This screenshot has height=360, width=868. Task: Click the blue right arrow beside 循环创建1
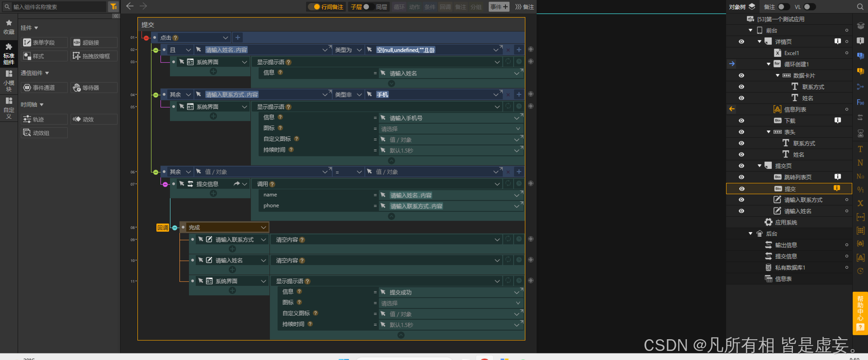click(732, 64)
